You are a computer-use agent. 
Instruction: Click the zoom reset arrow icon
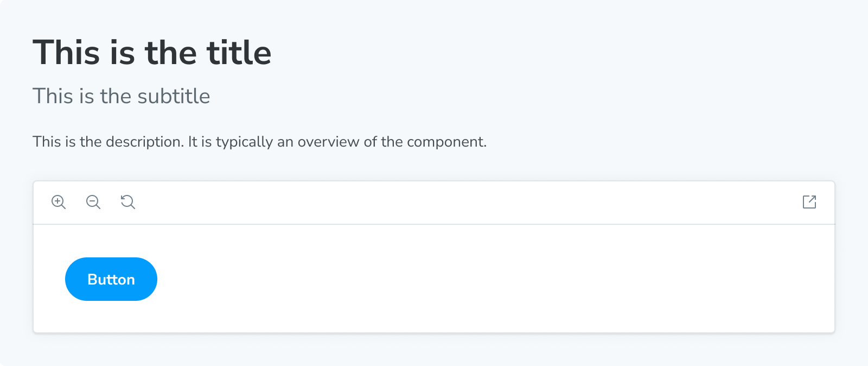click(127, 201)
